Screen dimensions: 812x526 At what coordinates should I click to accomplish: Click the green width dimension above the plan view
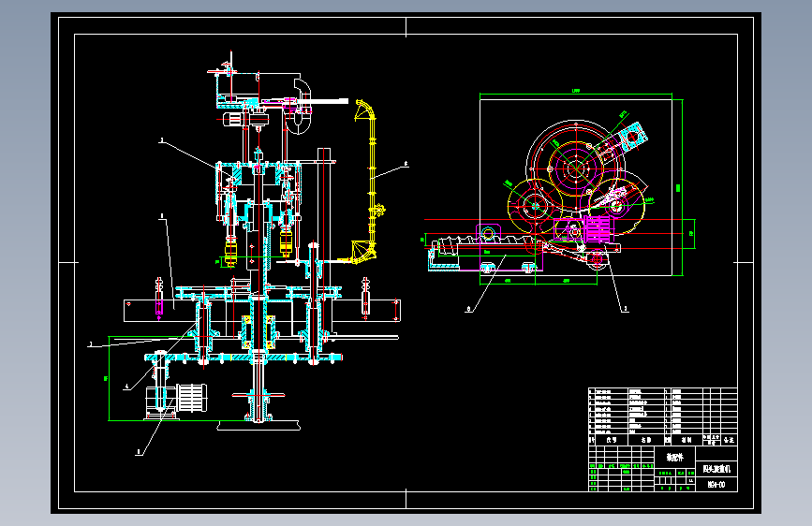pos(576,95)
